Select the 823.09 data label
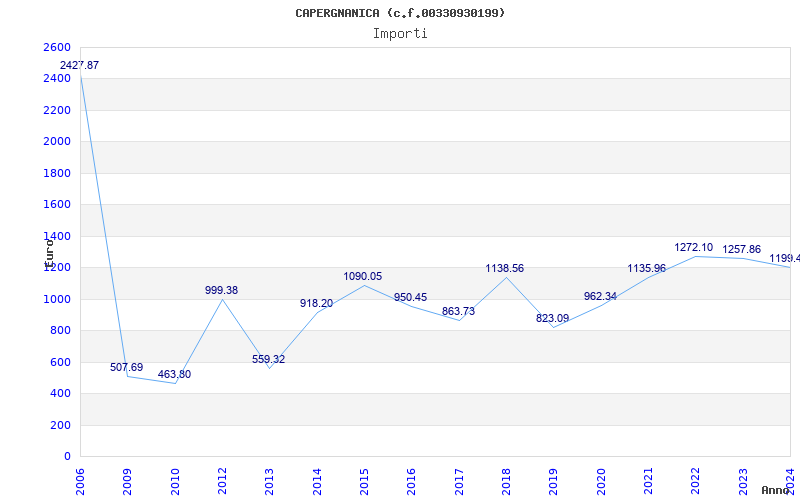Viewport: 800px width, 500px height. 553,318
